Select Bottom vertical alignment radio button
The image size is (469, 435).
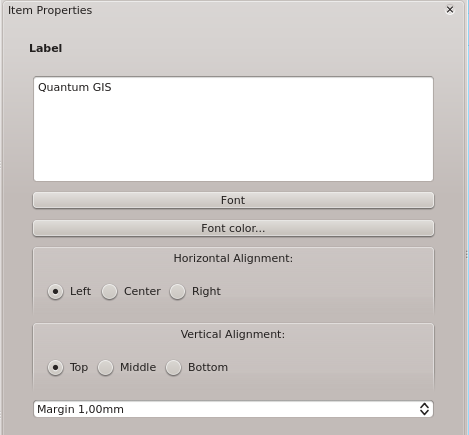tap(173, 368)
